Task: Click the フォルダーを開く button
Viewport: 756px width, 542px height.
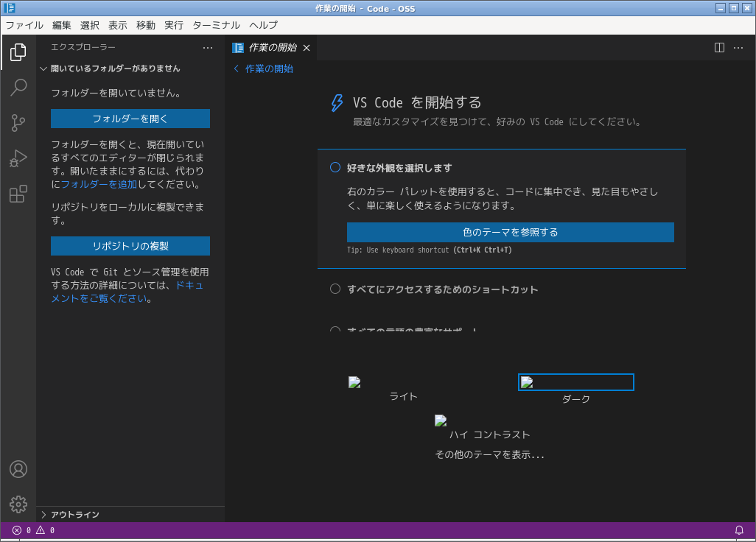Action: coord(130,119)
